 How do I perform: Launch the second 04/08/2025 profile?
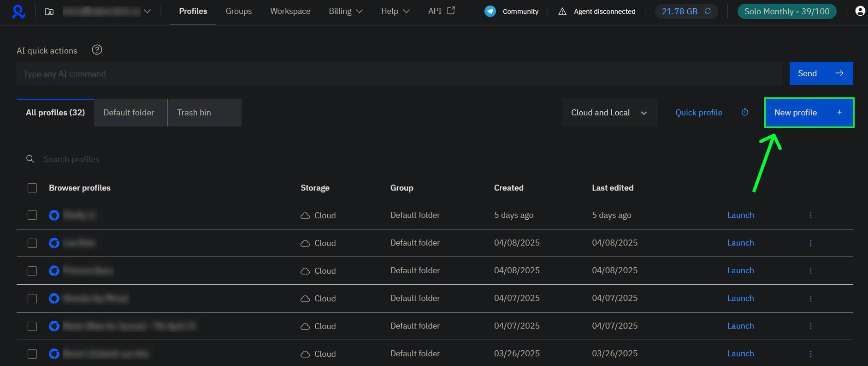pyautogui.click(x=740, y=270)
